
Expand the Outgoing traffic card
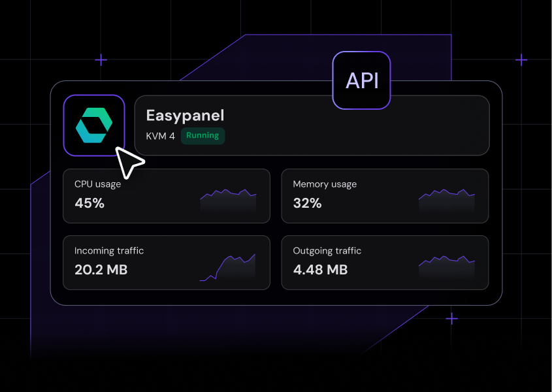[x=385, y=263]
